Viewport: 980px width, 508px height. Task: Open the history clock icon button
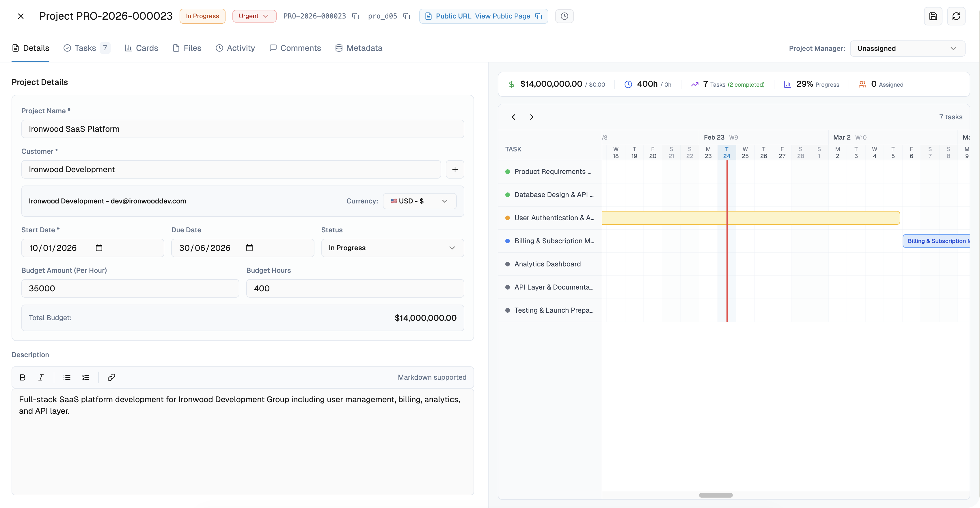(x=564, y=16)
